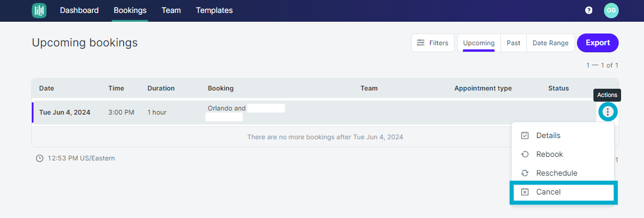Go to the Team section

click(x=171, y=10)
